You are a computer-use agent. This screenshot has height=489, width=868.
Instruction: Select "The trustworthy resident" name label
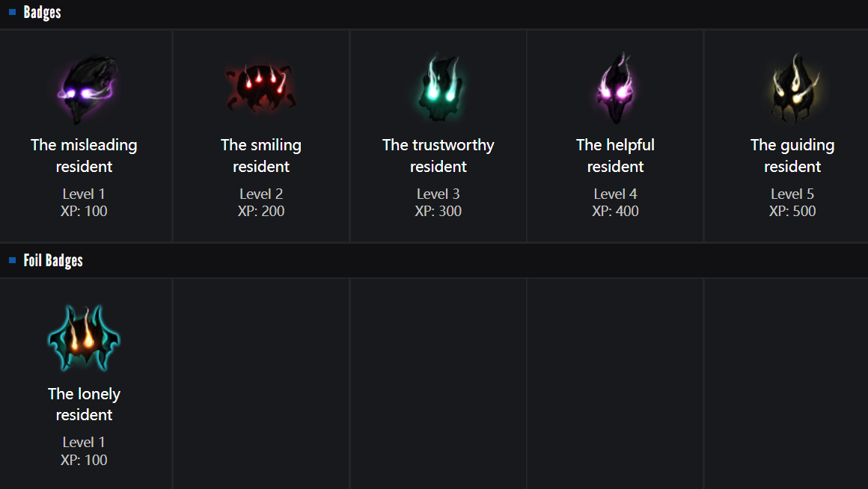(438, 156)
